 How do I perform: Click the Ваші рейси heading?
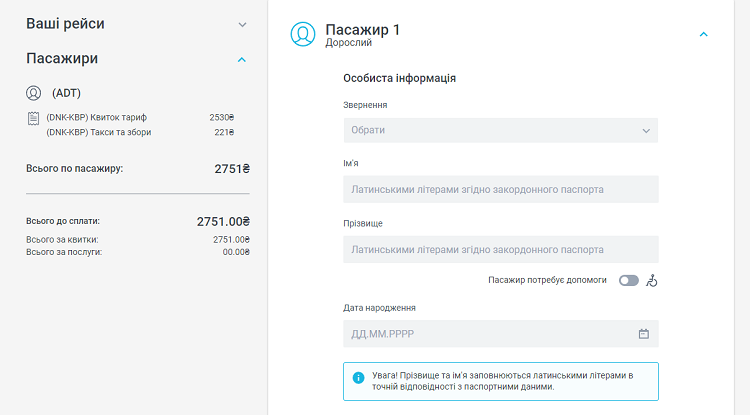(65, 23)
